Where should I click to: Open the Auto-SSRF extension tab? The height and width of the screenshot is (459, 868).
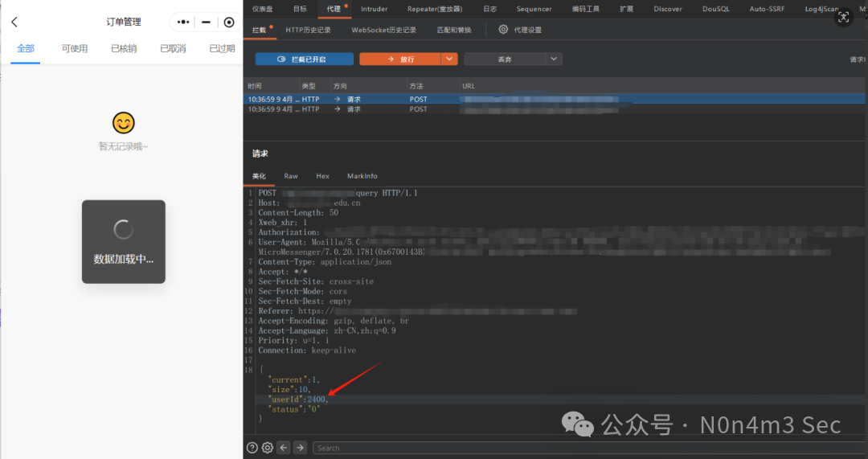coord(767,9)
